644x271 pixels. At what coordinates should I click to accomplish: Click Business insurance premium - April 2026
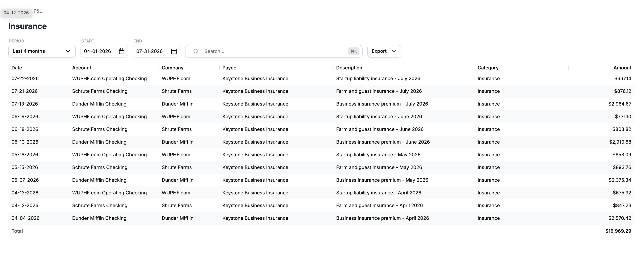click(x=382, y=218)
